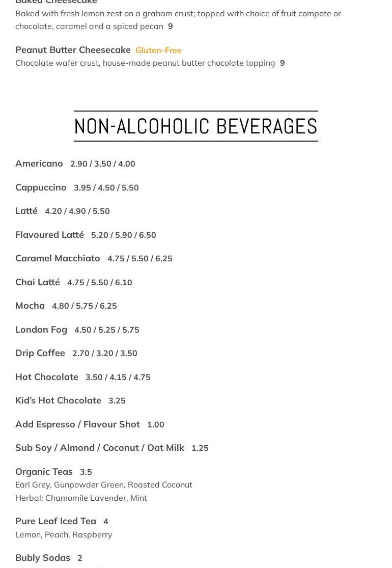The image size is (392, 568).
Task: Select Caramel Macchiato on the menu
Action: point(58,258)
